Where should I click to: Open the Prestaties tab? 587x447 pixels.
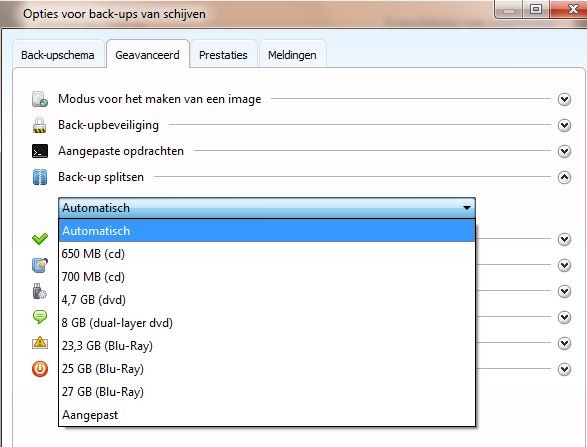click(223, 55)
